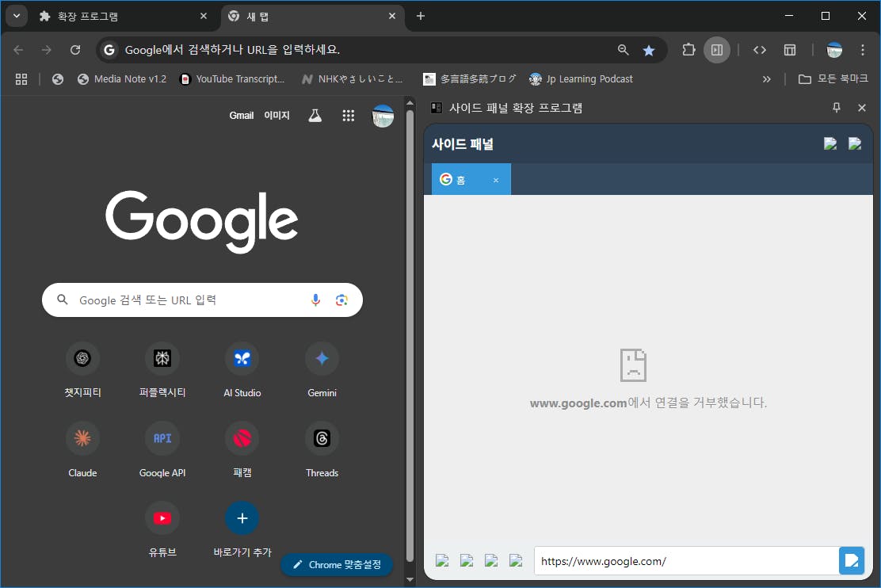Open the tab search dropdown arrow
The height and width of the screenshot is (588, 881).
click(17, 16)
